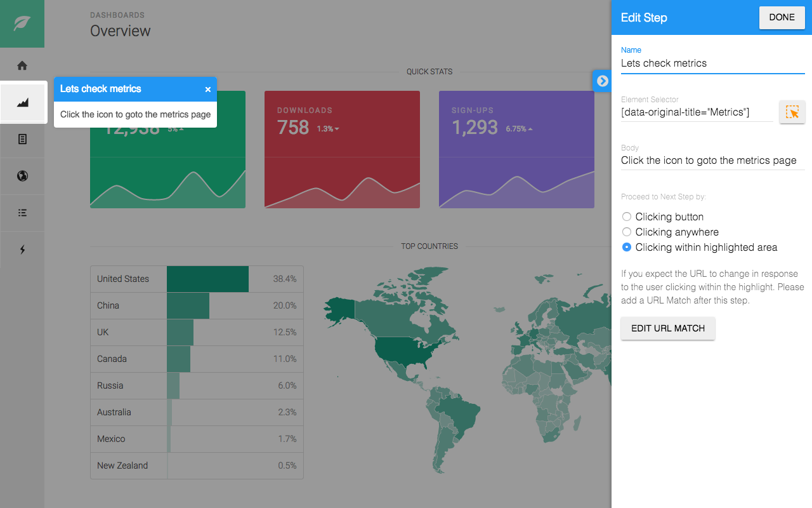Open the home icon in sidebar
The image size is (812, 508).
(22, 65)
